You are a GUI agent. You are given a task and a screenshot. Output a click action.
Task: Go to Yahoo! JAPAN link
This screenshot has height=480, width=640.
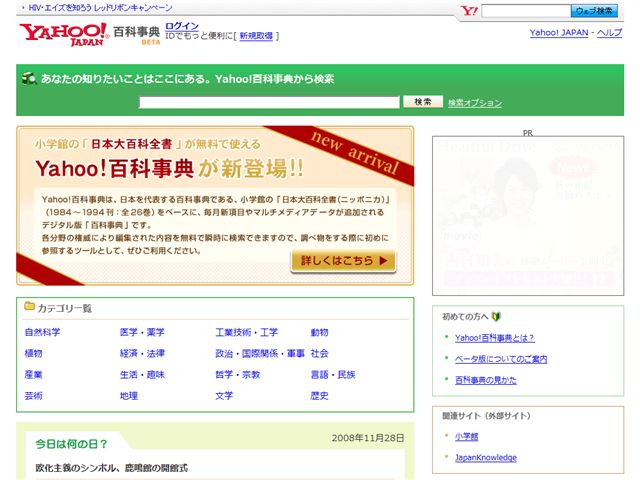click(x=559, y=33)
